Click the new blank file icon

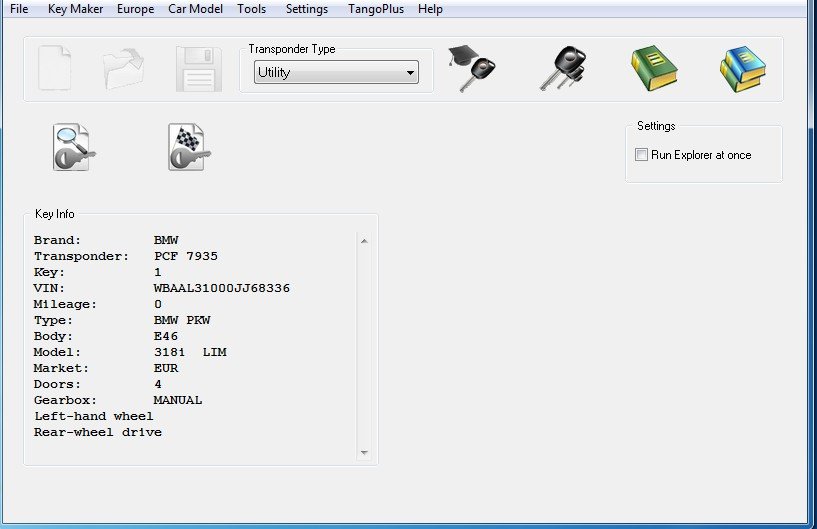point(55,68)
